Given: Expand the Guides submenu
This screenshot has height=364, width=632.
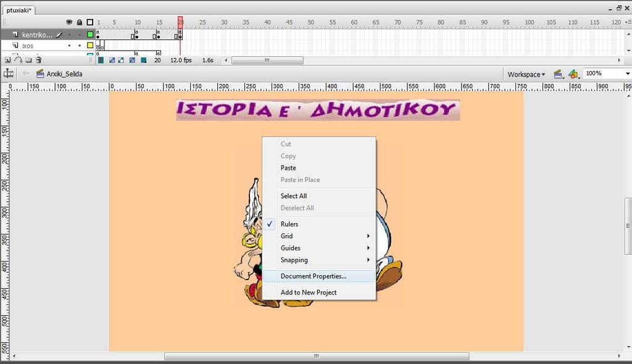Looking at the screenshot, I should (319, 248).
